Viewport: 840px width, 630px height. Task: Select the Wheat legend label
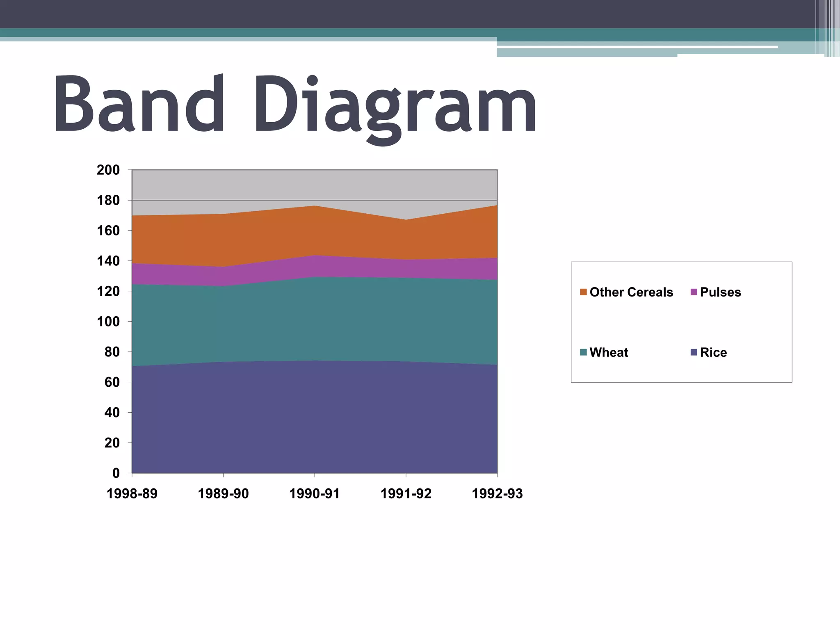click(609, 352)
